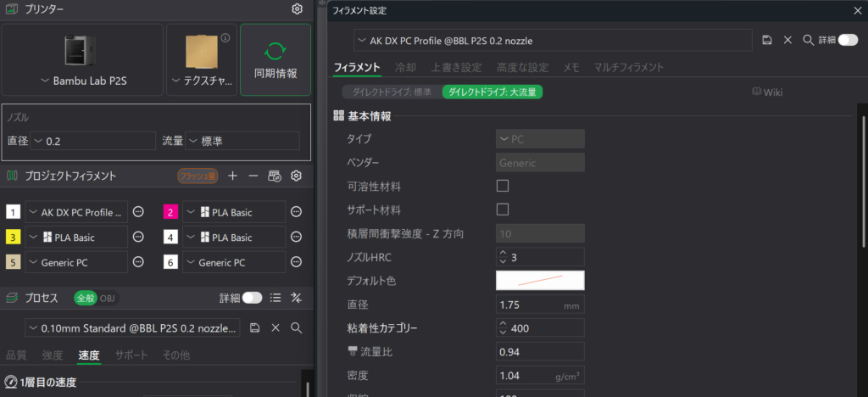
Task: Save the filament preset AK DX PC Profile
Action: pos(767,40)
